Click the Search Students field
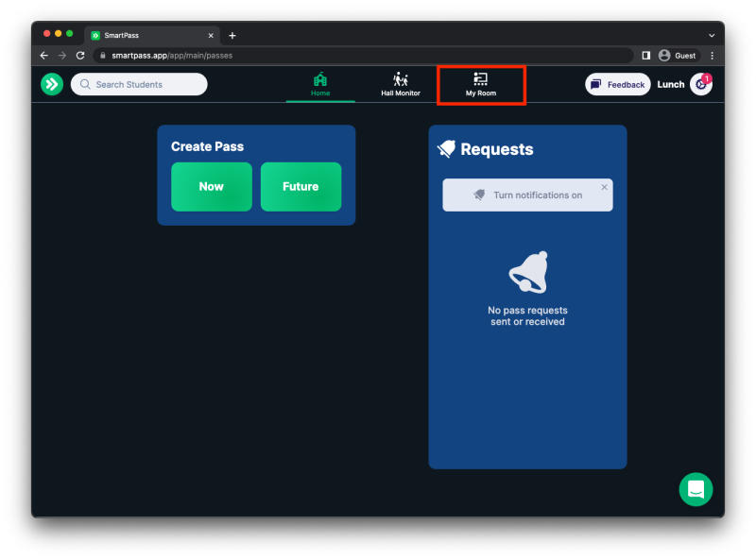The height and width of the screenshot is (559, 756). (x=138, y=84)
